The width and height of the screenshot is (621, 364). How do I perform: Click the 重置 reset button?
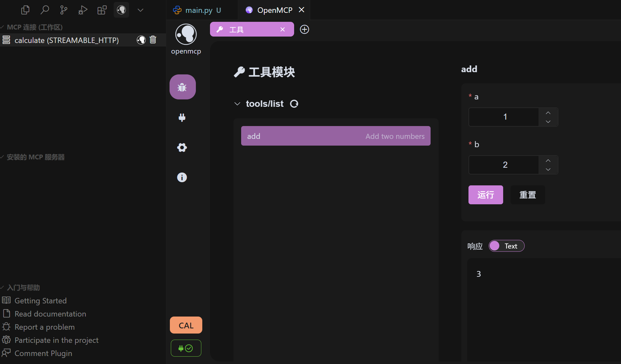528,195
